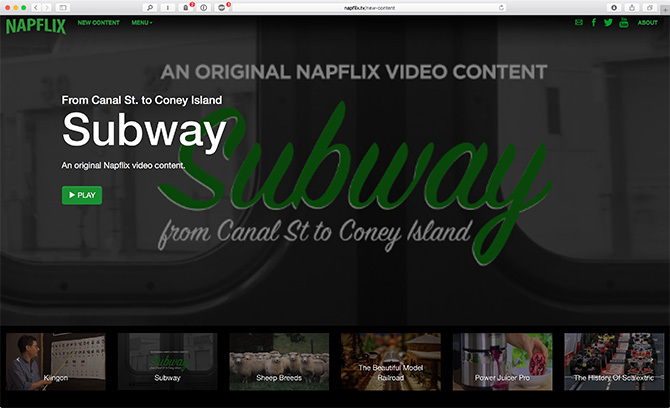
Task: Toggle the Safari sidebar button
Action: point(63,8)
